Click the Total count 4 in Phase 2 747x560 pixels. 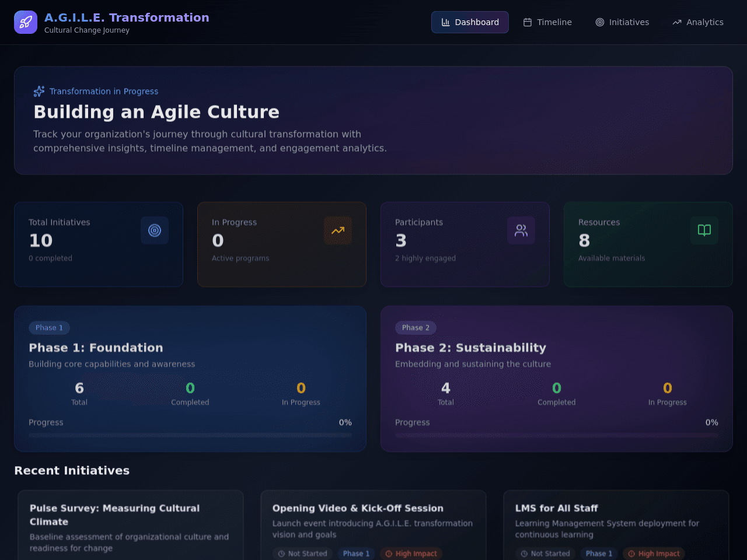446,388
